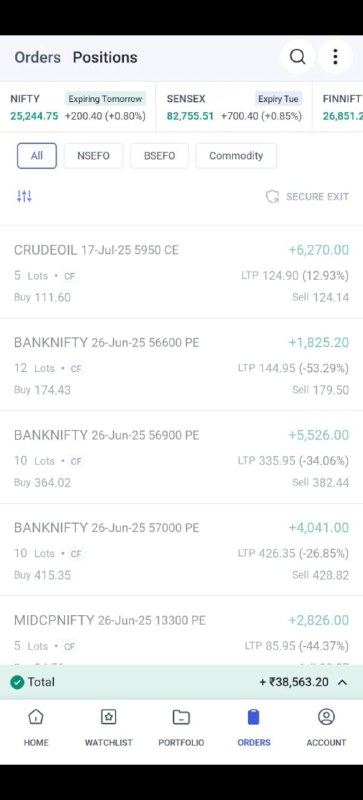
Task: Tap the Orders clipboard icon
Action: (x=253, y=717)
